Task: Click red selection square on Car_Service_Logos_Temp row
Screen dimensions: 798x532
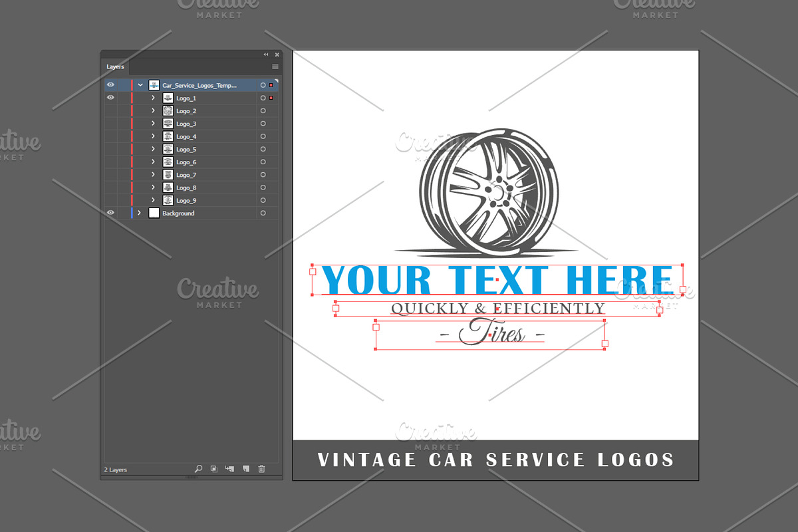Action: 271,85
